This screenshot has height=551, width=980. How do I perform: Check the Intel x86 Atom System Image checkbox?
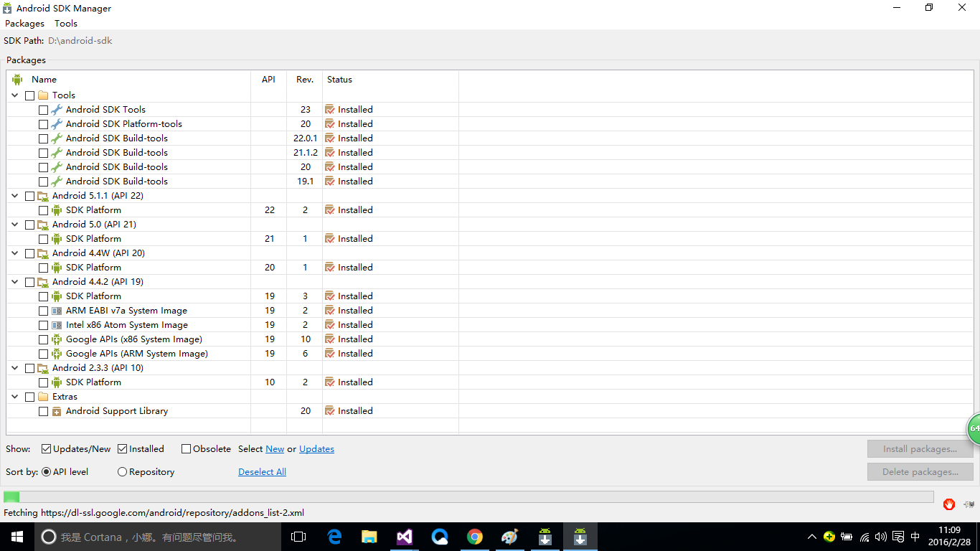(x=44, y=325)
